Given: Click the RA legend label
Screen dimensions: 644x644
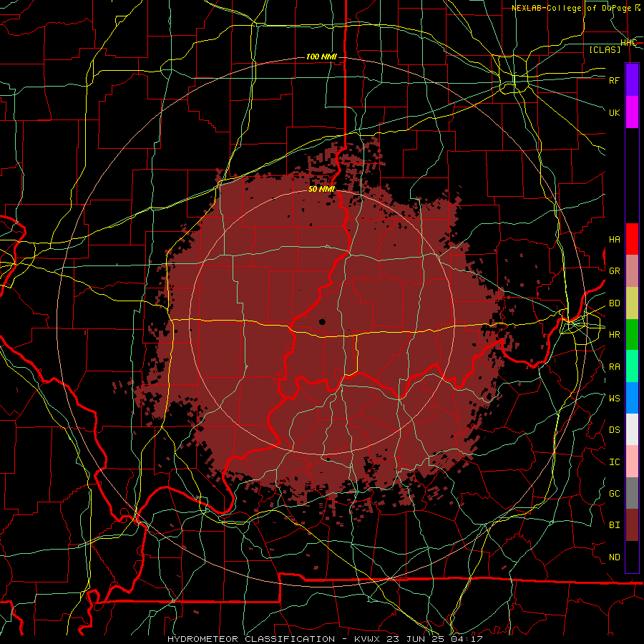Looking at the screenshot, I should 614,367.
